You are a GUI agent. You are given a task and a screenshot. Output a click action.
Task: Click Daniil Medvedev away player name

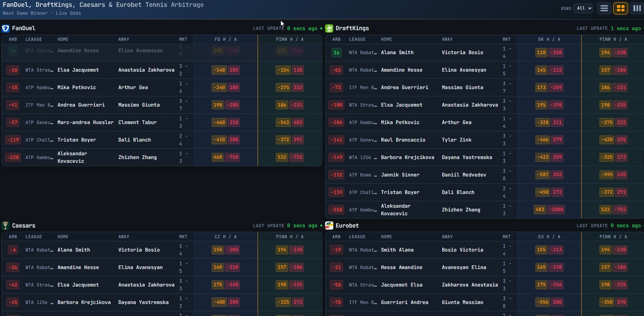coord(464,175)
